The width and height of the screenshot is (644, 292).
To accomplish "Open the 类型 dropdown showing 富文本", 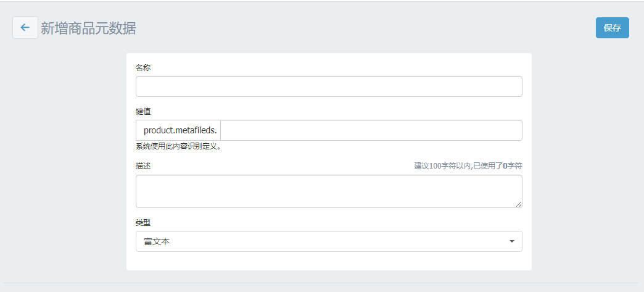I will tap(329, 241).
